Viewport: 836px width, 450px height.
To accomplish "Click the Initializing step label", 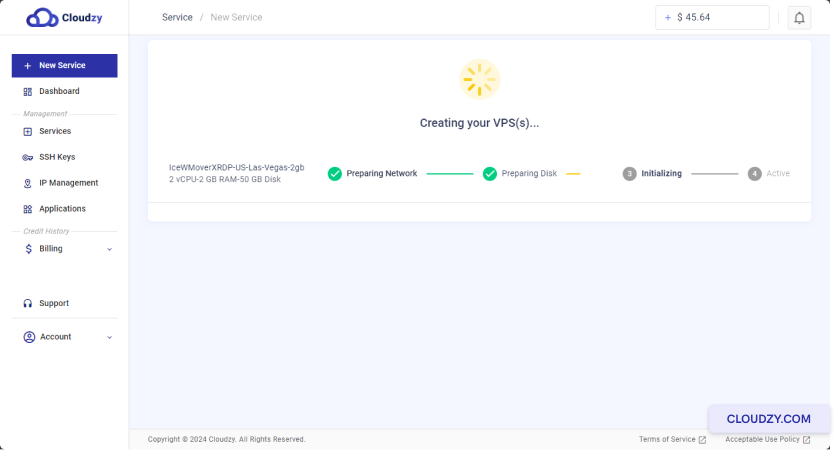I will [x=661, y=173].
